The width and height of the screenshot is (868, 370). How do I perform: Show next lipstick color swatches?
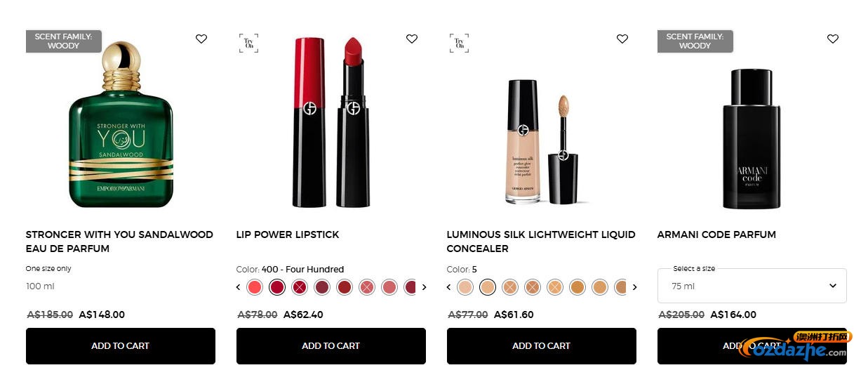coord(424,287)
